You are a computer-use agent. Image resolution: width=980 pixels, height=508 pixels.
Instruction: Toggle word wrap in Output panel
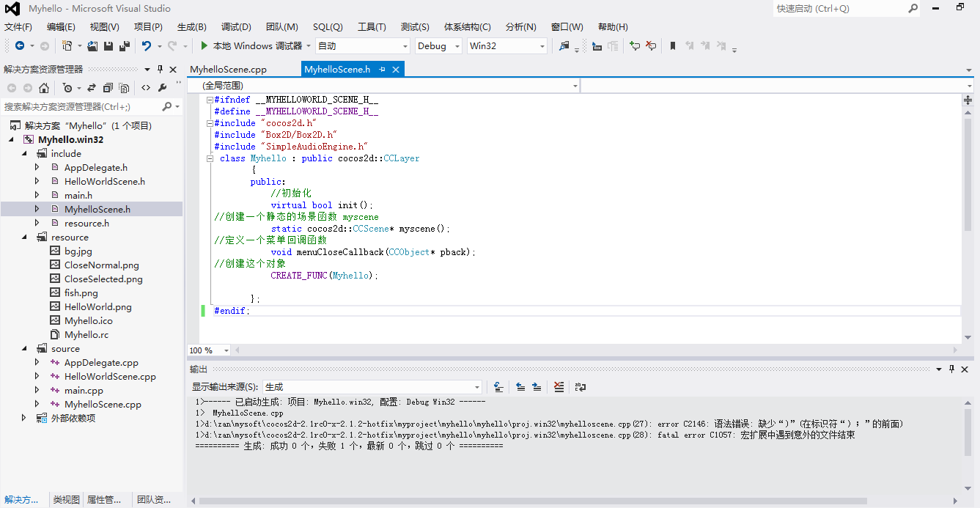pyautogui.click(x=581, y=387)
